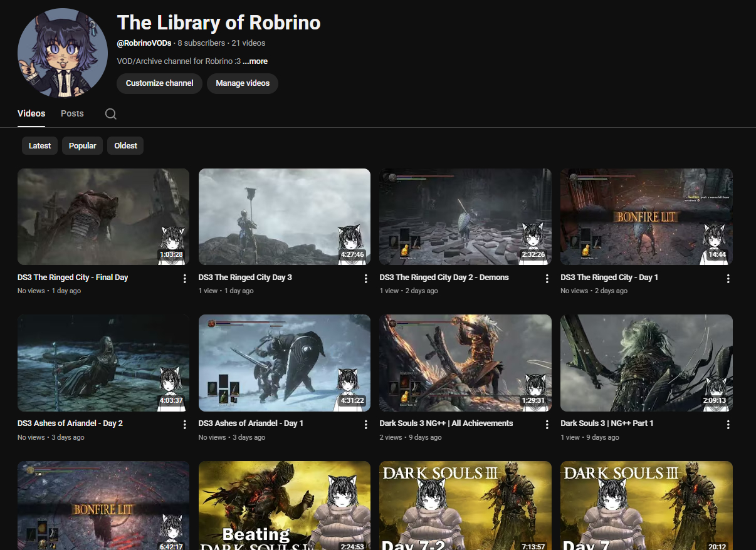
Task: Switch to the Posts tab
Action: click(72, 113)
